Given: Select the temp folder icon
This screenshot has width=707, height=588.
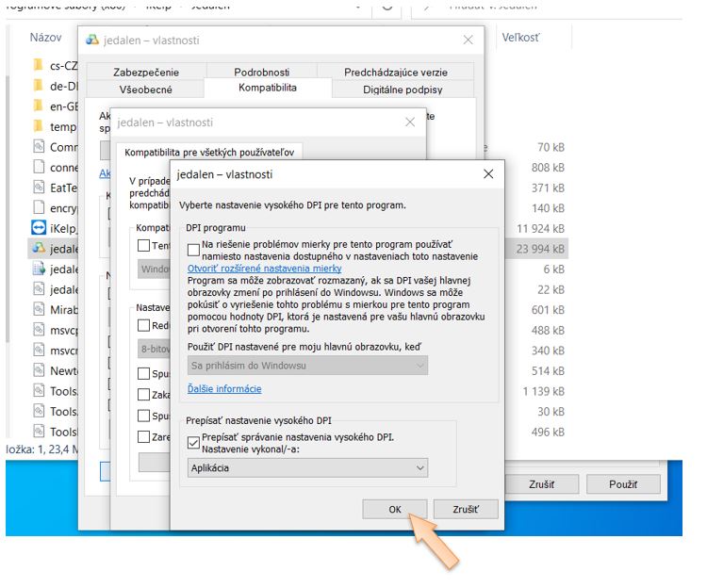Looking at the screenshot, I should (x=39, y=126).
